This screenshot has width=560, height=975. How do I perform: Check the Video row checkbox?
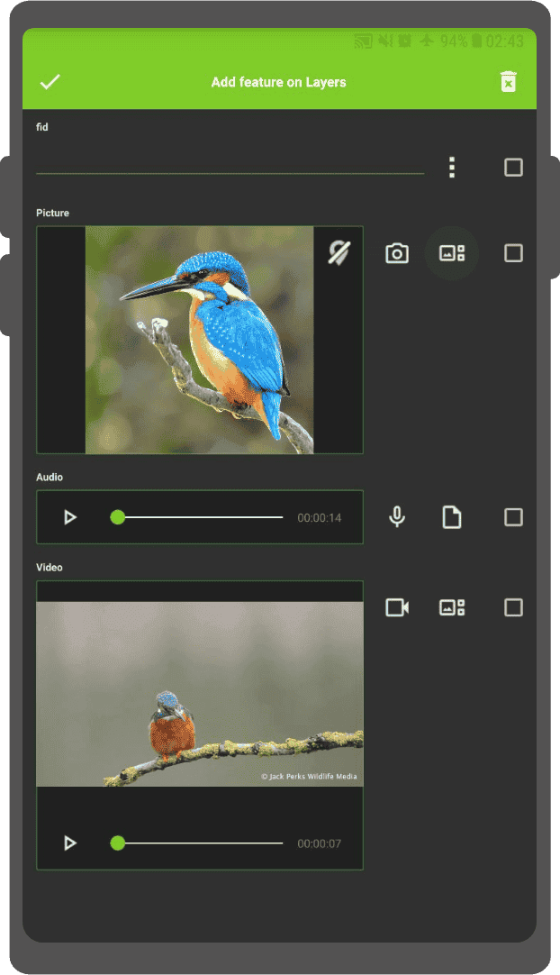pyautogui.click(x=513, y=607)
